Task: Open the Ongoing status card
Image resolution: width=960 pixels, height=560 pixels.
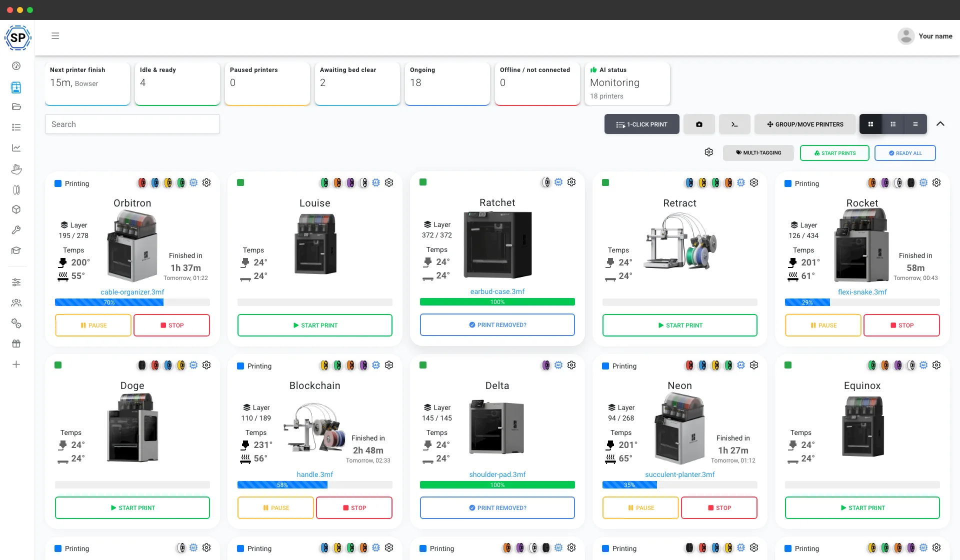Action: 447,83
